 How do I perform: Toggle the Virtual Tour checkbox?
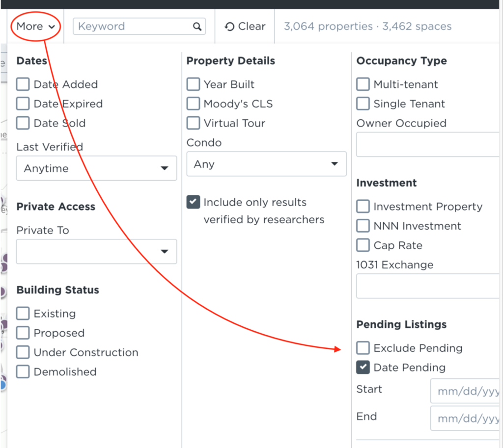point(193,123)
